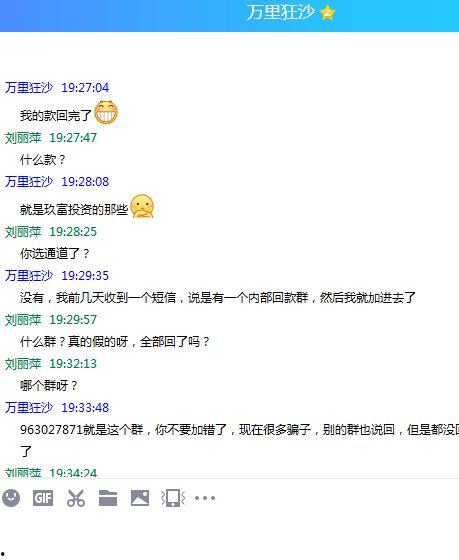The image size is (459, 560).
Task: Click the yellow star badge beside title
Action: point(328,13)
